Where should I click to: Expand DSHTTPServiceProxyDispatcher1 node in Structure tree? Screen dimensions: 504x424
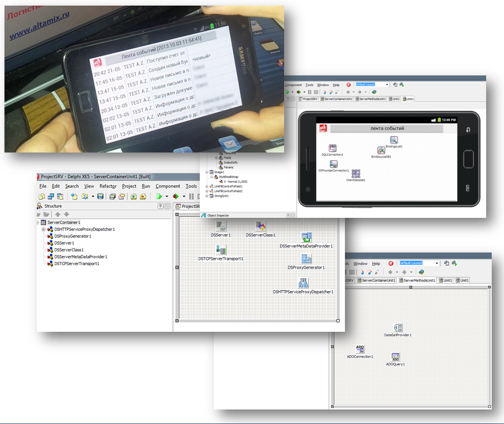pyautogui.click(x=44, y=230)
